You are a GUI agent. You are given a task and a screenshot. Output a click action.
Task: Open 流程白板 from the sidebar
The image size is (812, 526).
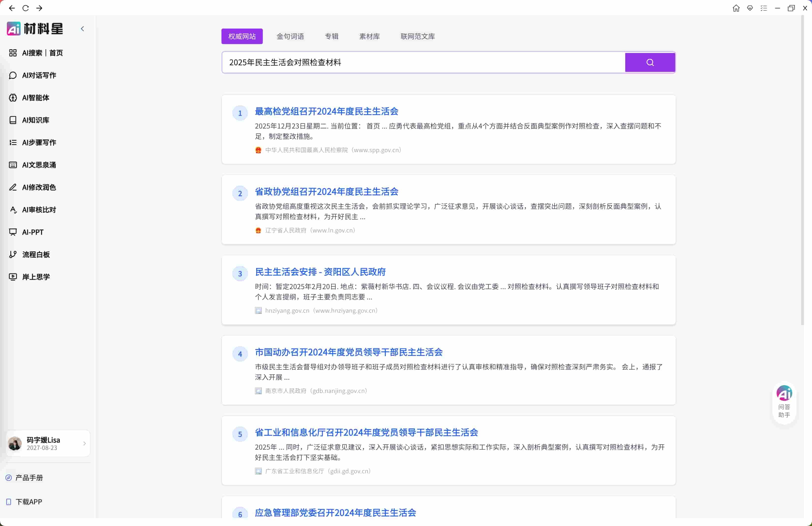pos(36,255)
